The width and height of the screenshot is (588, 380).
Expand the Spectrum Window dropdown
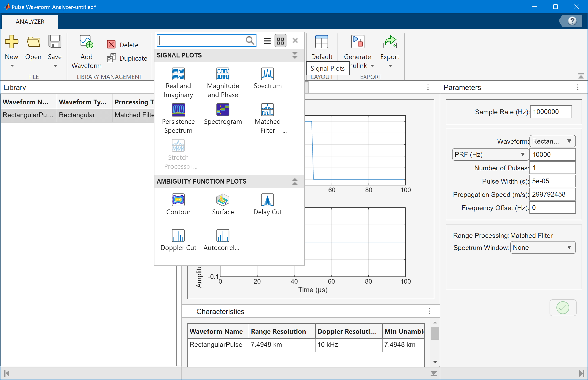click(543, 247)
